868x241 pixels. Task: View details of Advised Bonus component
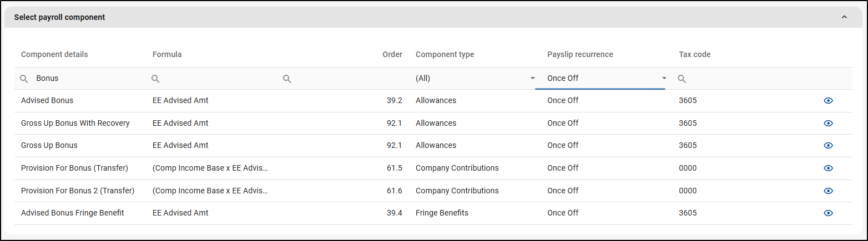click(828, 101)
